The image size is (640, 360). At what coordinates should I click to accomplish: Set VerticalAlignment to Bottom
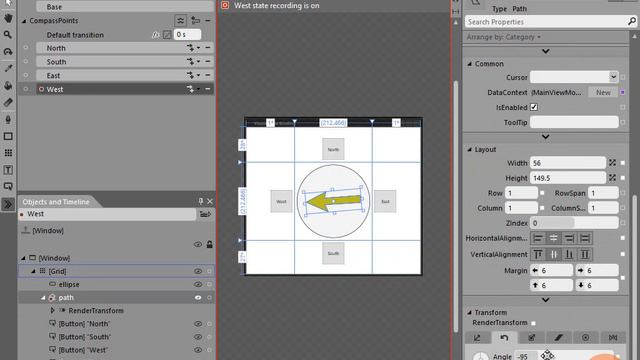(569, 254)
